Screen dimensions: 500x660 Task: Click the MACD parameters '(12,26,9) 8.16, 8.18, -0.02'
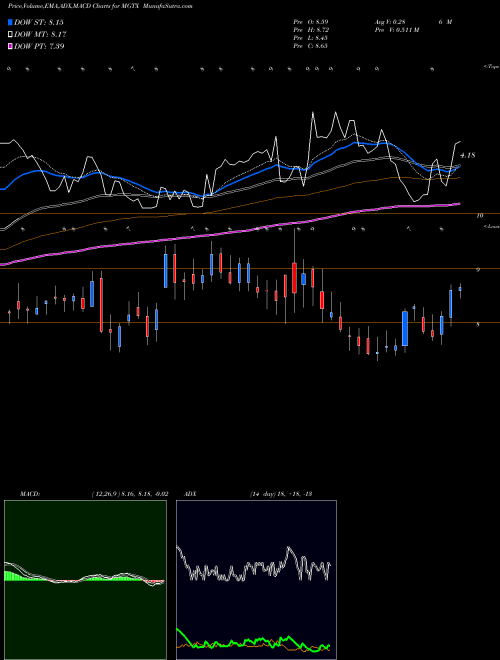(x=130, y=494)
